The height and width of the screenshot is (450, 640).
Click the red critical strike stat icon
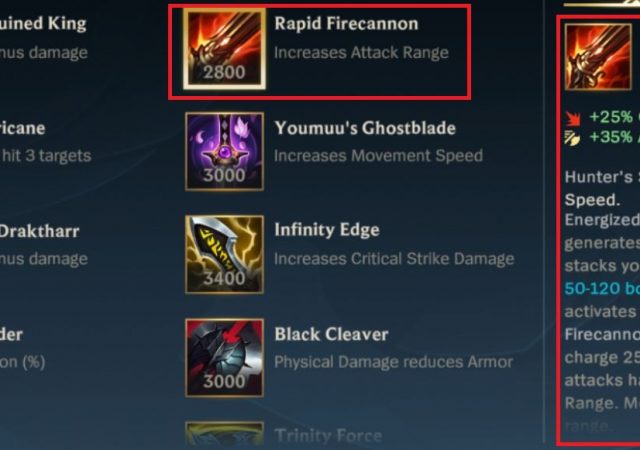coord(573,118)
